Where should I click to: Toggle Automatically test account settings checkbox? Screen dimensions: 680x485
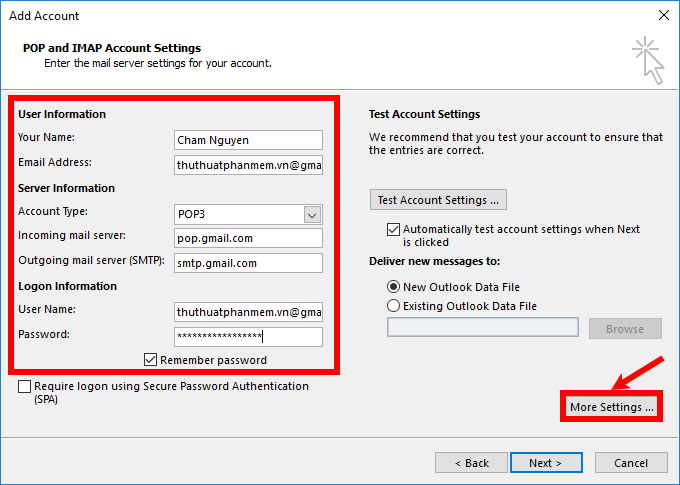[393, 229]
